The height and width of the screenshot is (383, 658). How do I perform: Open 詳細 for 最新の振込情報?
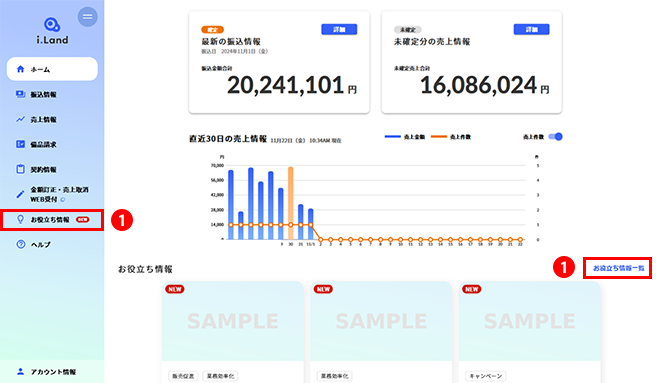(x=339, y=29)
